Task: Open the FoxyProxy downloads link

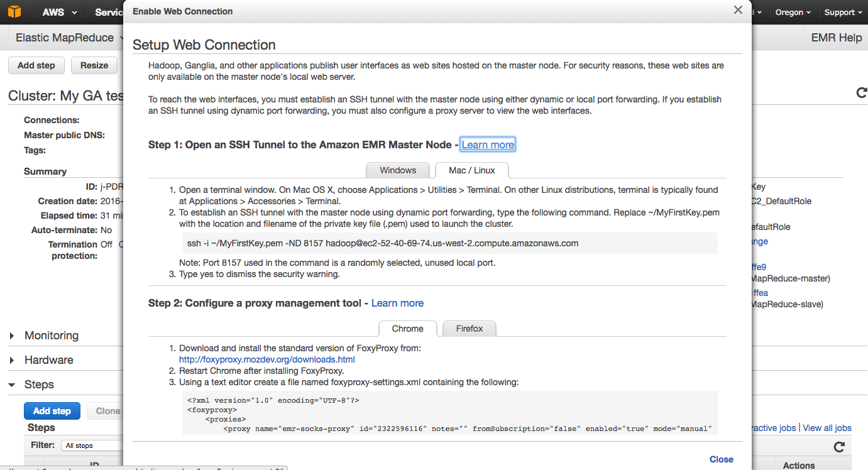Action: pos(267,359)
